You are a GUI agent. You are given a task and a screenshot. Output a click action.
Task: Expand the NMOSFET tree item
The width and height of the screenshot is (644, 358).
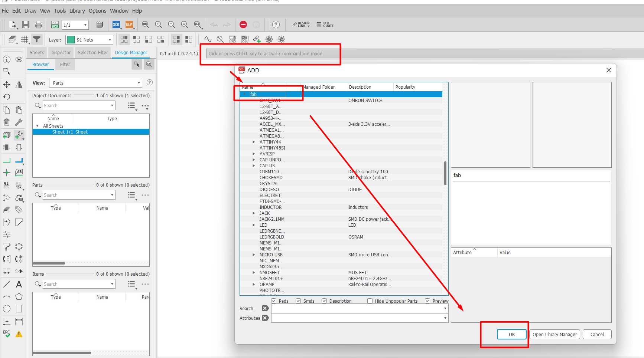[254, 273]
